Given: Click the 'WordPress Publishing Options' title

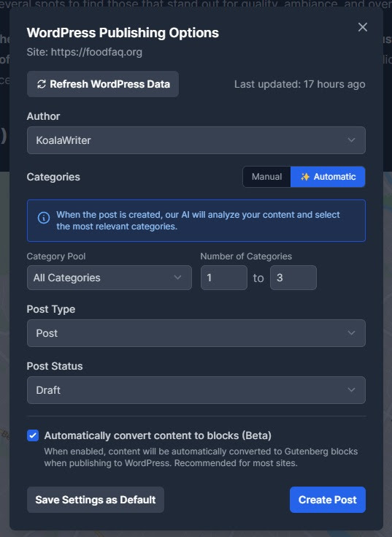Looking at the screenshot, I should click(123, 33).
